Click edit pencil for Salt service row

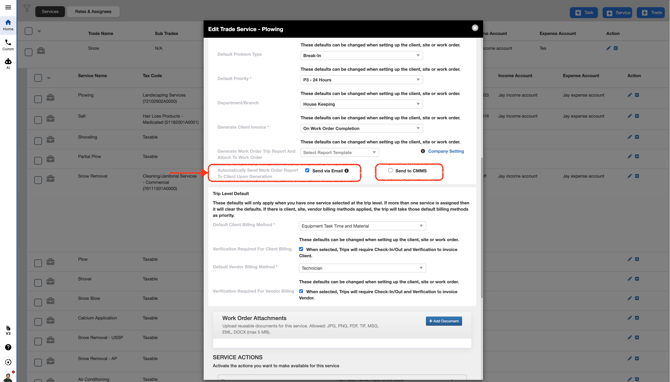(629, 116)
